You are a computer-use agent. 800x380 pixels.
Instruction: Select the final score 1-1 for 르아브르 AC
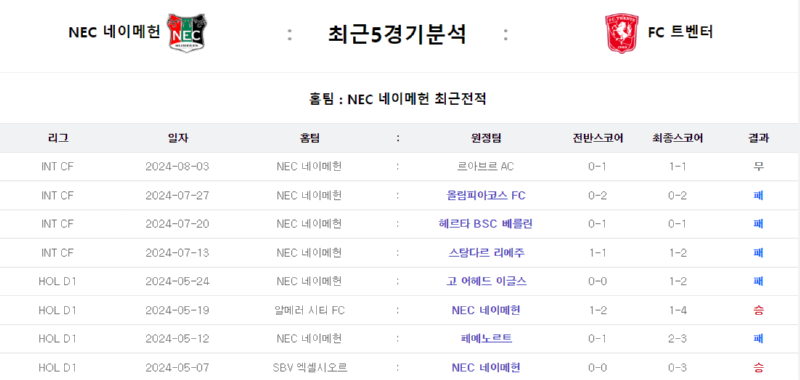point(678,167)
